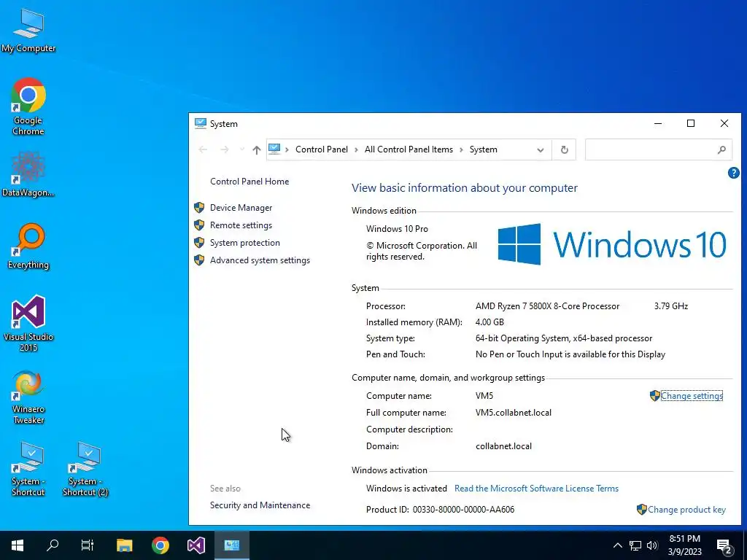
Task: Select the Everything search desktop shortcut
Action: coord(28,246)
